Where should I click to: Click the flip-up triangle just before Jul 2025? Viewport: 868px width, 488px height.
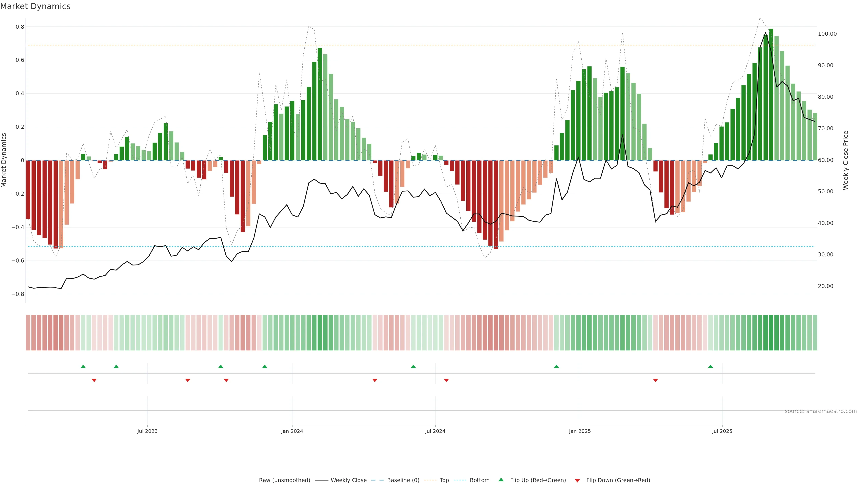(710, 366)
